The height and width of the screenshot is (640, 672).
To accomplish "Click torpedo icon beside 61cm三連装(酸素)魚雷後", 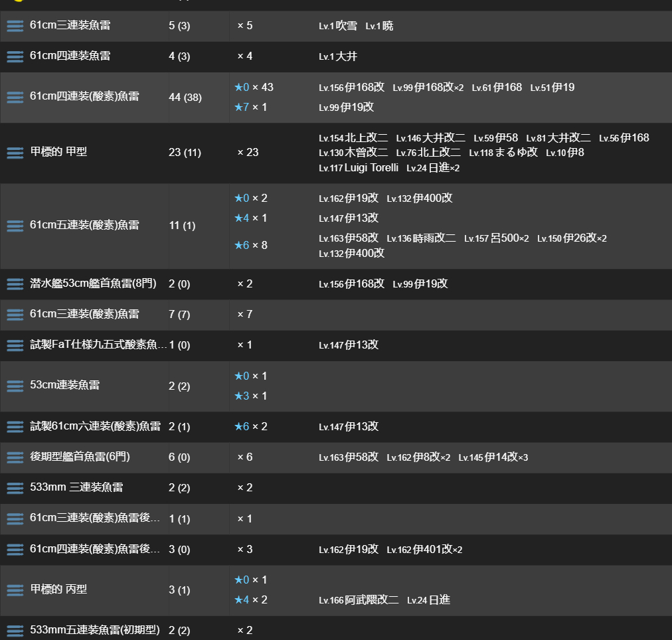I will (x=15, y=519).
